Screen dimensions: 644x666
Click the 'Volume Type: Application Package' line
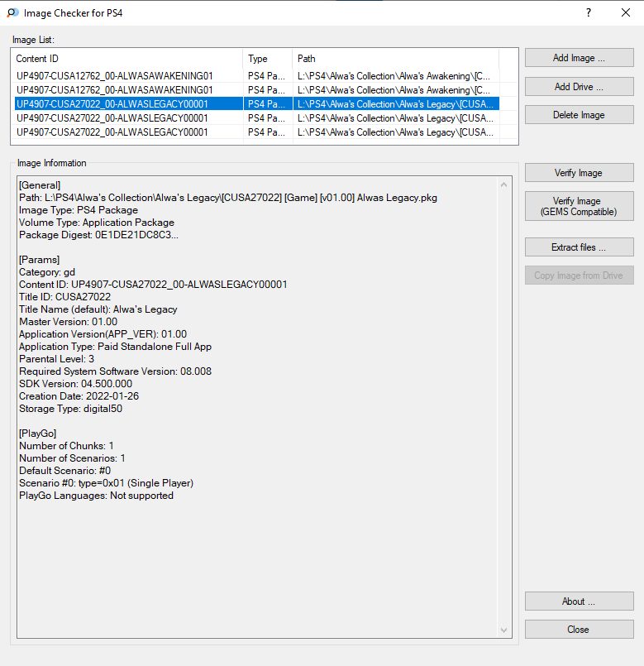click(97, 223)
